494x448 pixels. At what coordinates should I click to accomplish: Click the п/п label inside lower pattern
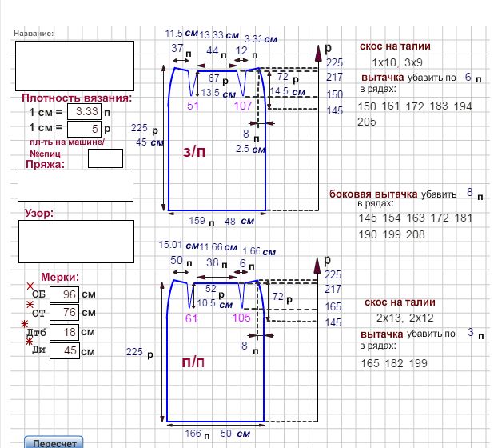coord(193,363)
